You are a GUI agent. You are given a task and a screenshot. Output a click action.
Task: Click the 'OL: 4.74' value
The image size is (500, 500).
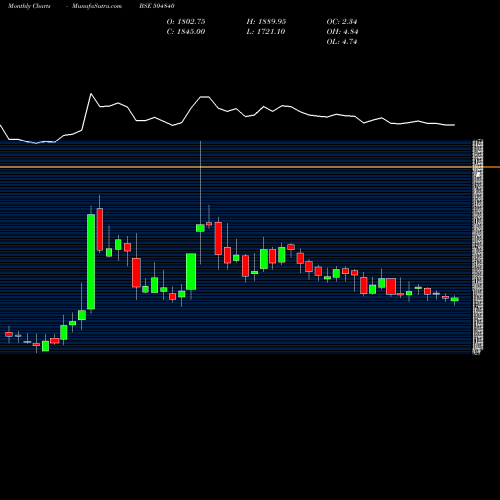[x=342, y=42]
